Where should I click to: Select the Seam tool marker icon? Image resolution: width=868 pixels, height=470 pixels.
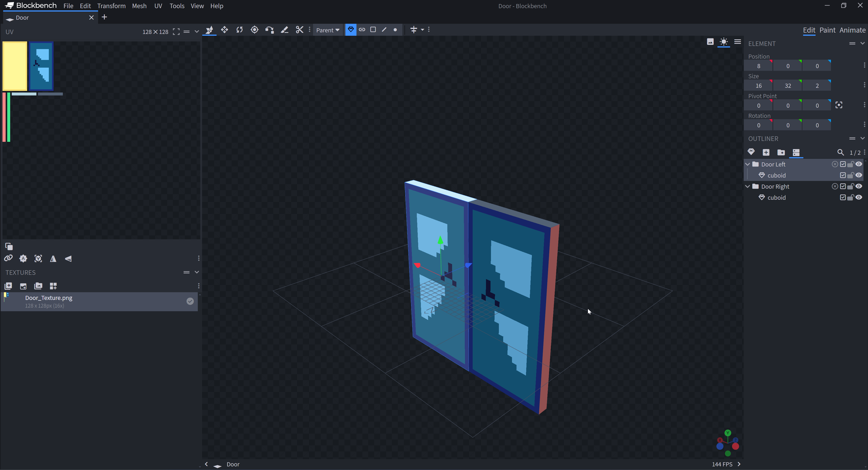point(284,30)
